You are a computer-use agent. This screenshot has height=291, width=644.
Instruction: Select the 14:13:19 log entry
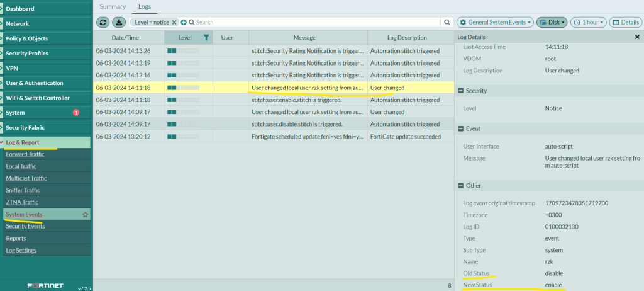click(x=274, y=63)
